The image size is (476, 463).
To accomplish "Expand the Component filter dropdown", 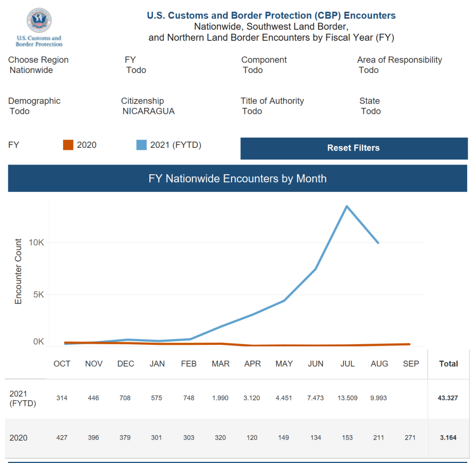I will [253, 70].
